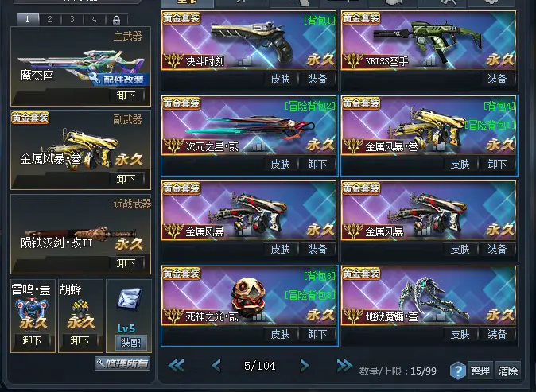The image size is (536, 392).
Task: Switch to loadout bag tab 4
Action: pos(94,19)
